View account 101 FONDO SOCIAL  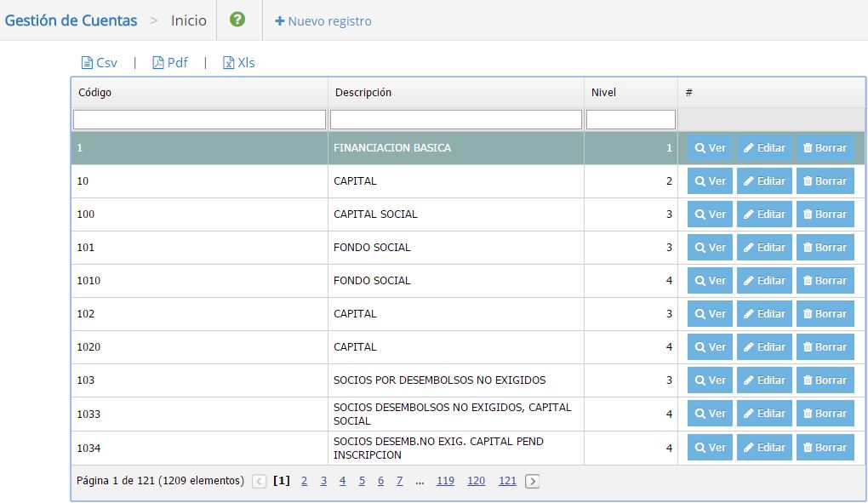click(710, 248)
